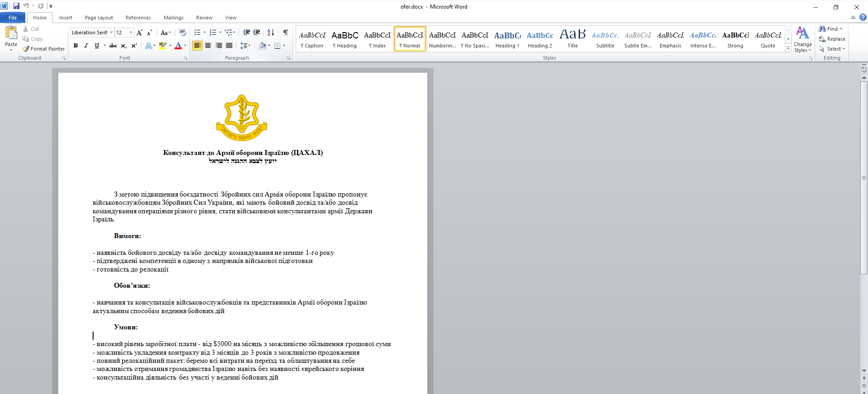
Task: Click the Sort icon in Paragraph group
Action: (x=270, y=33)
